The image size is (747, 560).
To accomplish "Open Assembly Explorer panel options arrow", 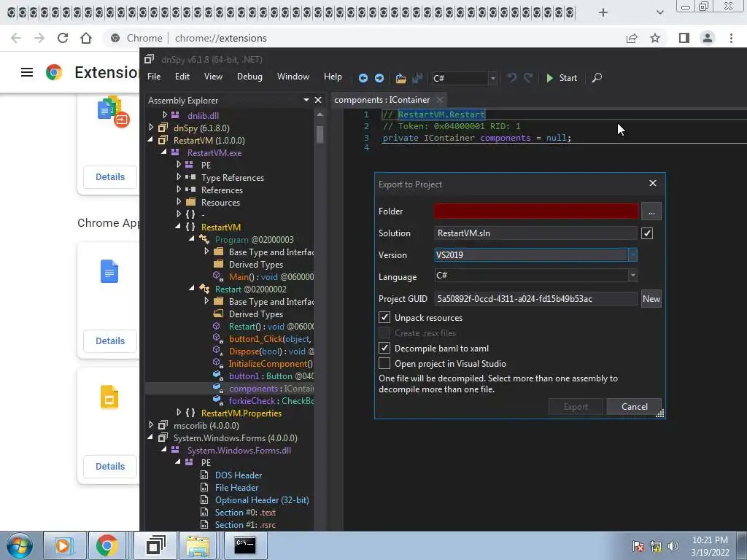I will point(306,100).
